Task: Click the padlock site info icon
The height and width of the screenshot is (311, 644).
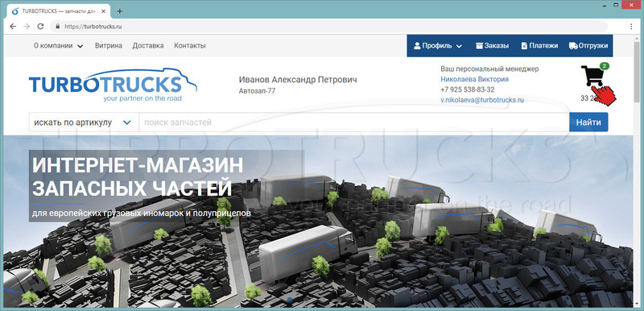Action: tap(57, 27)
